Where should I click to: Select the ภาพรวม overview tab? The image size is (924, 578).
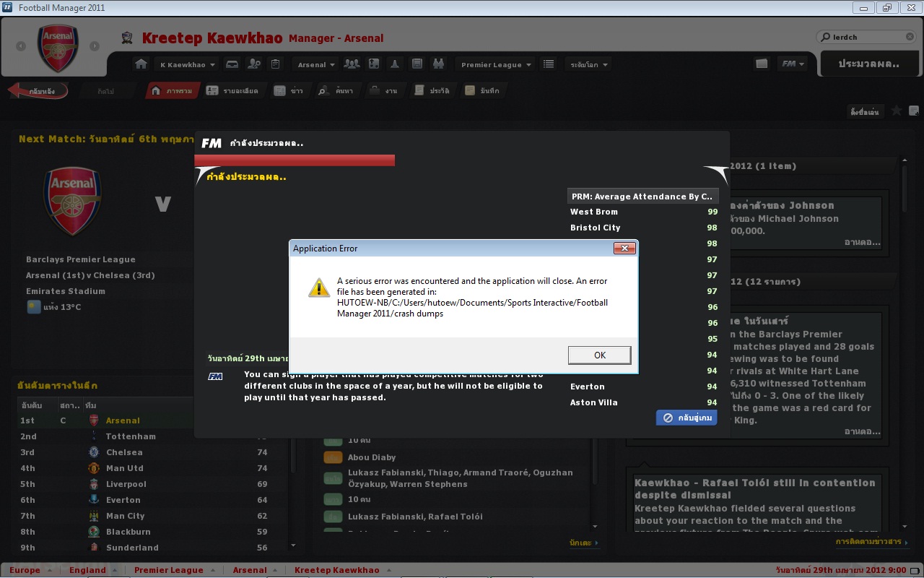pyautogui.click(x=171, y=91)
